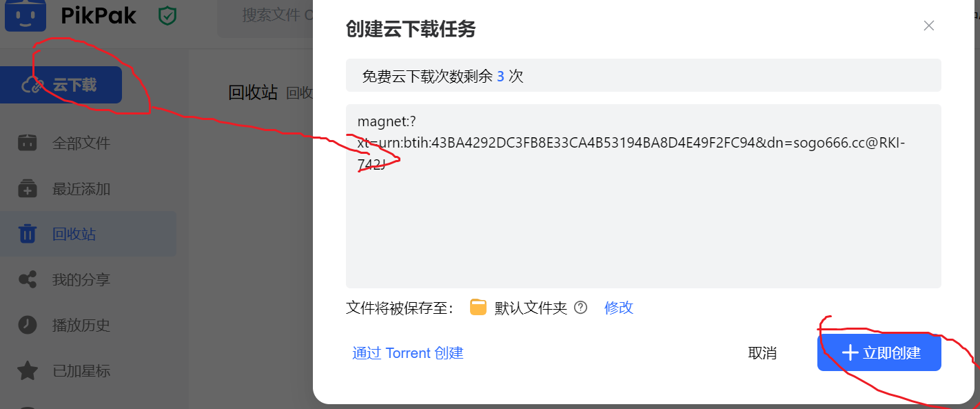
Task: Click 立即创建 to start the download
Action: click(x=879, y=353)
